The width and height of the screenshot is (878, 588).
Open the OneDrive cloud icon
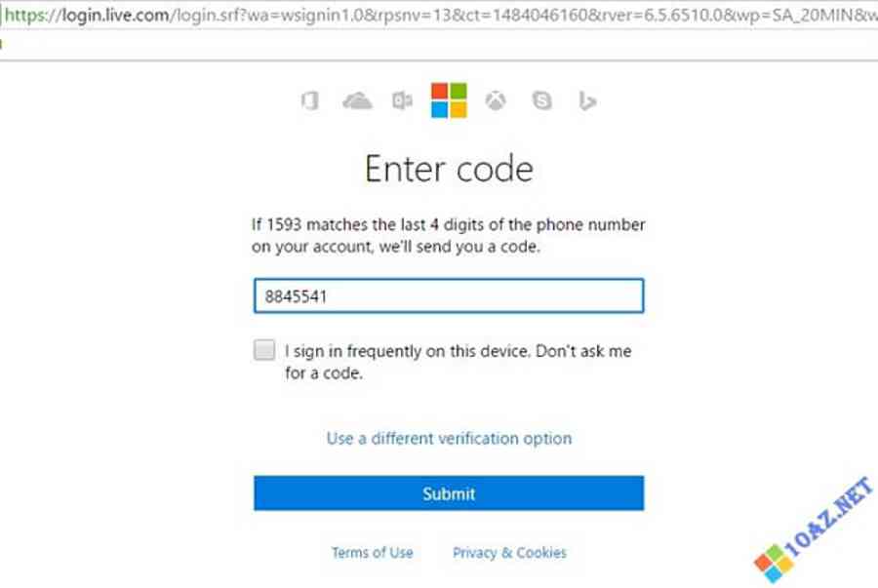tap(358, 100)
